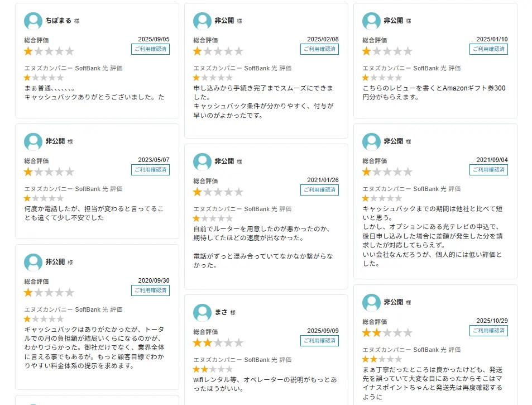Click ちぼまる's user avatar icon
This screenshot has width=532, height=405.
[33, 21]
